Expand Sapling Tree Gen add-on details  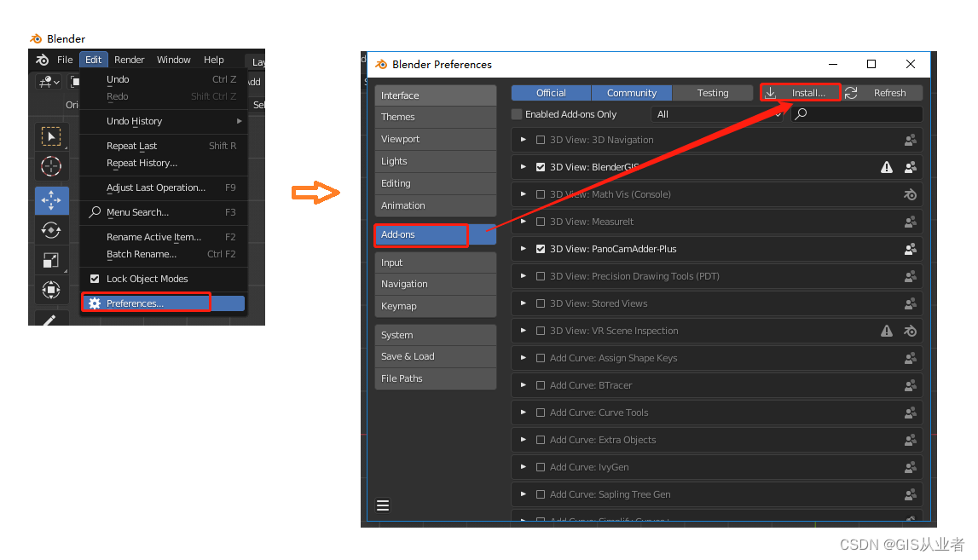tap(524, 494)
